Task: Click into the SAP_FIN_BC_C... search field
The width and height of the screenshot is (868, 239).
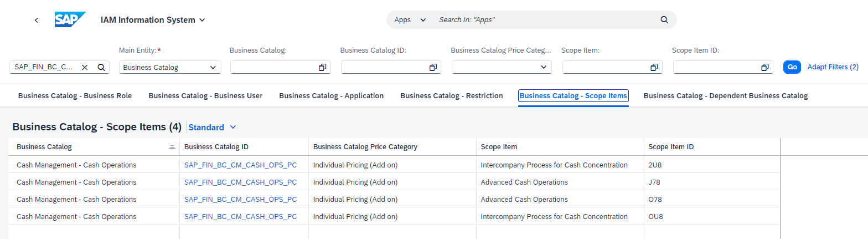Action: pyautogui.click(x=44, y=67)
